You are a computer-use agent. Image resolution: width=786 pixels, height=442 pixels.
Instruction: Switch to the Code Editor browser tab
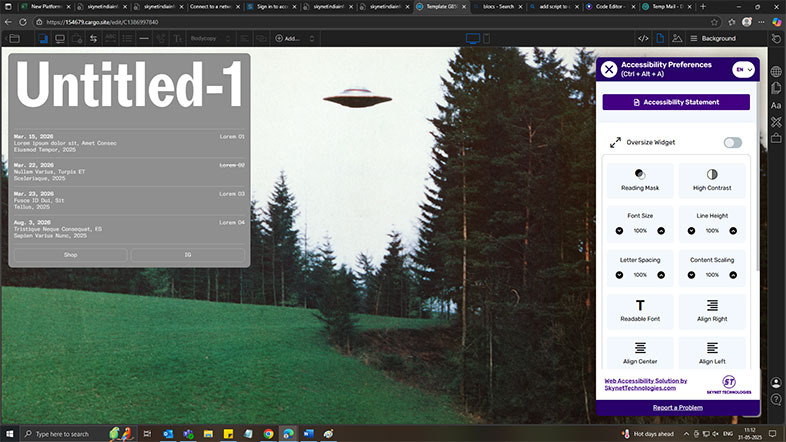pyautogui.click(x=609, y=7)
